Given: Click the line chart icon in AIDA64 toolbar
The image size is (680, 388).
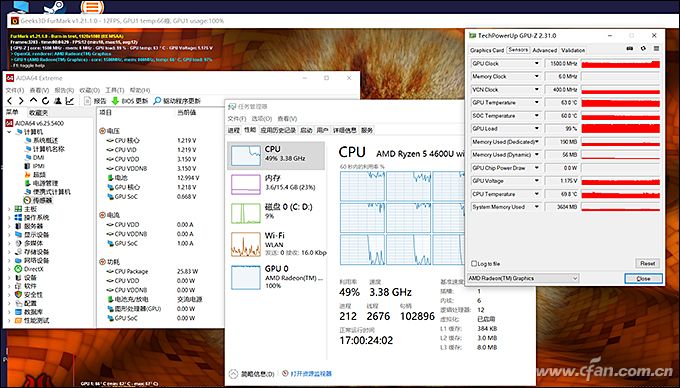Looking at the screenshot, I should tap(69, 101).
